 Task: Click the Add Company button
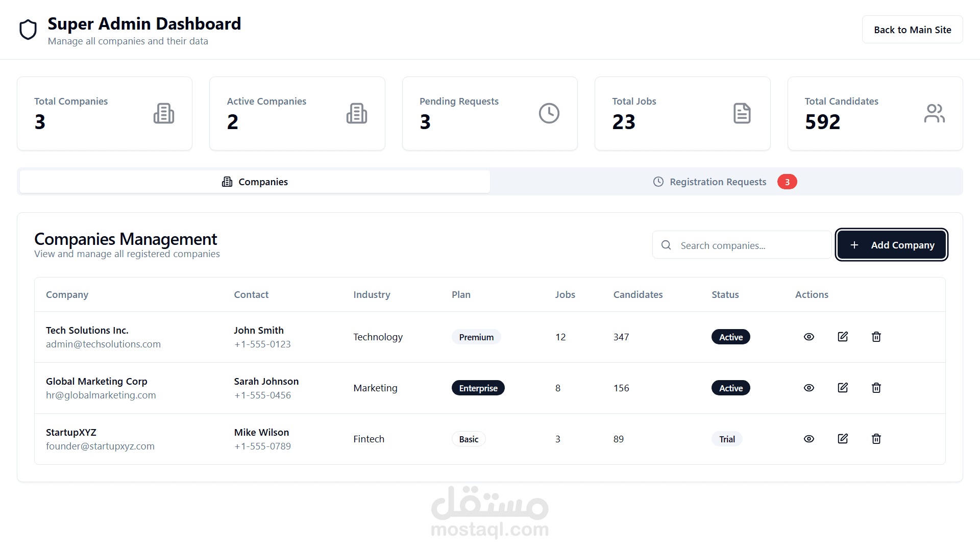[892, 245]
